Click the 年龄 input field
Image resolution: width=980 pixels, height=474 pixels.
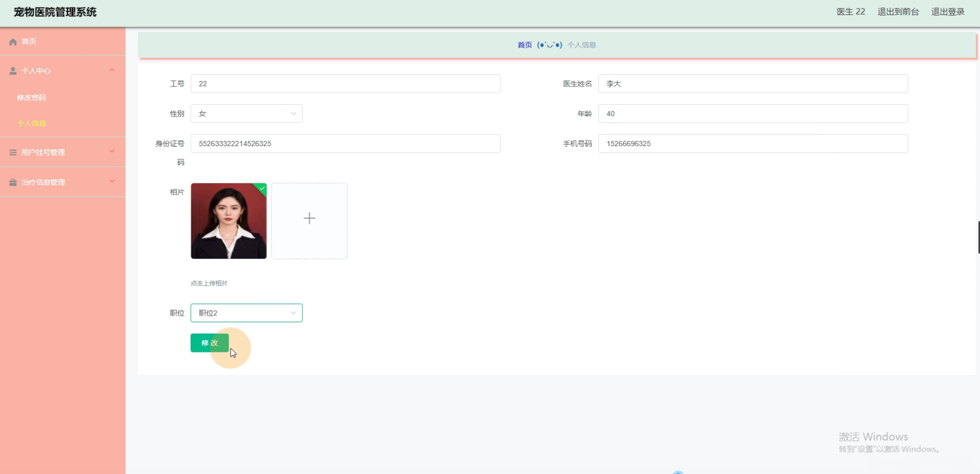click(x=753, y=114)
